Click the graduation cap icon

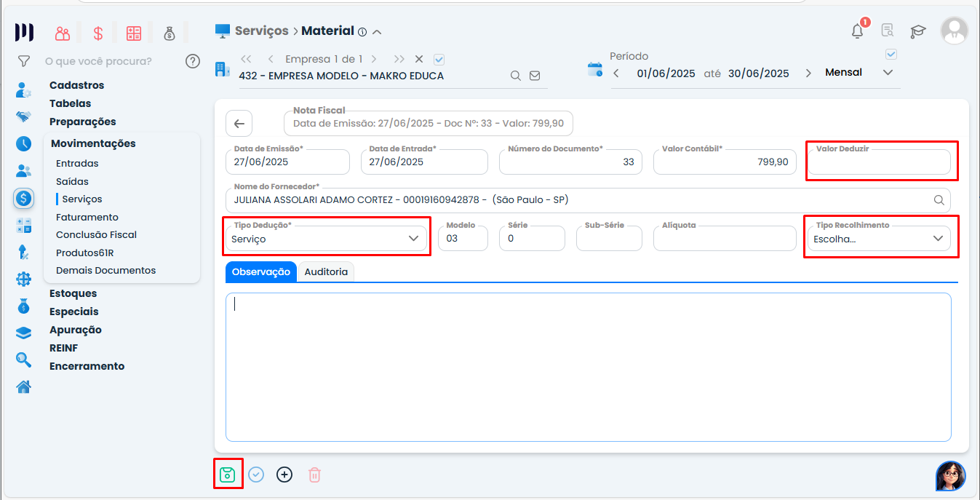click(918, 31)
